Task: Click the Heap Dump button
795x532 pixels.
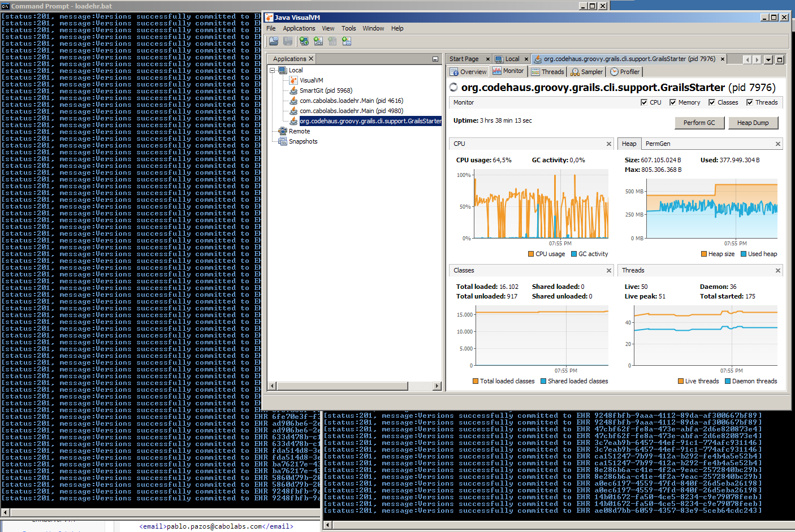Action: click(x=753, y=123)
